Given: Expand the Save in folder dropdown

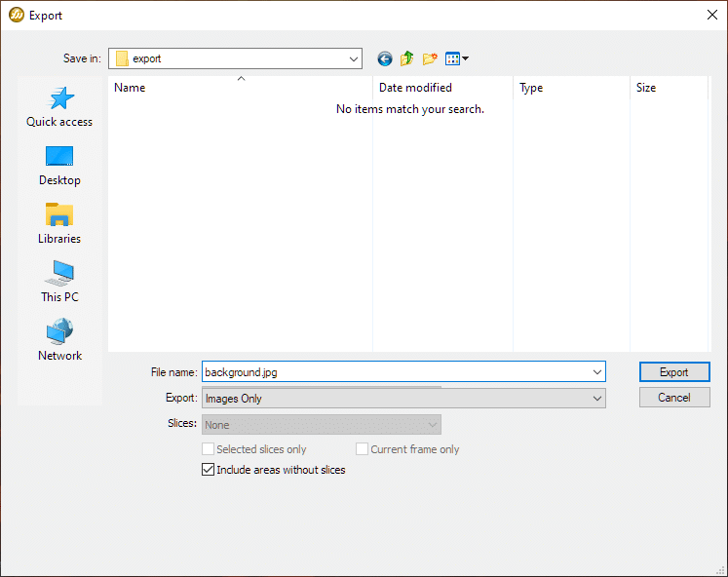Looking at the screenshot, I should click(354, 58).
